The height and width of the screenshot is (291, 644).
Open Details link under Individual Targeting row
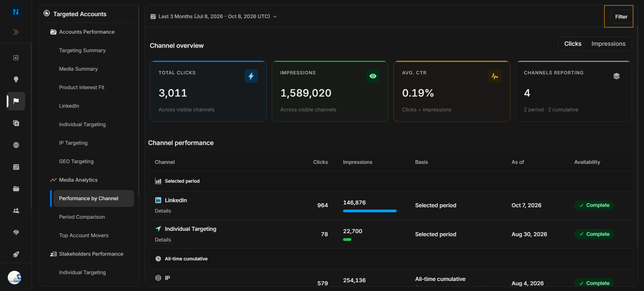[x=163, y=240]
